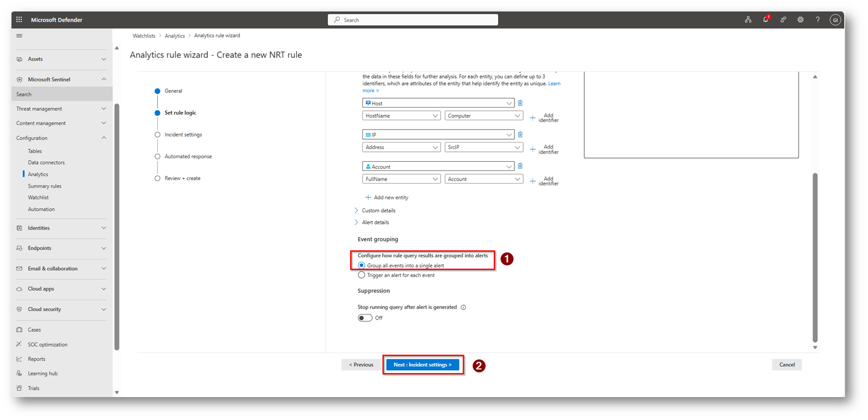This screenshot has width=868, height=420.
Task: Click the Cloud security icon
Action: (19, 309)
